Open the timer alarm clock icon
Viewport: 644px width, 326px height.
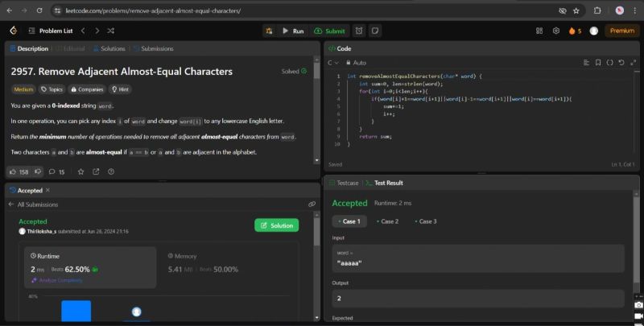click(359, 31)
